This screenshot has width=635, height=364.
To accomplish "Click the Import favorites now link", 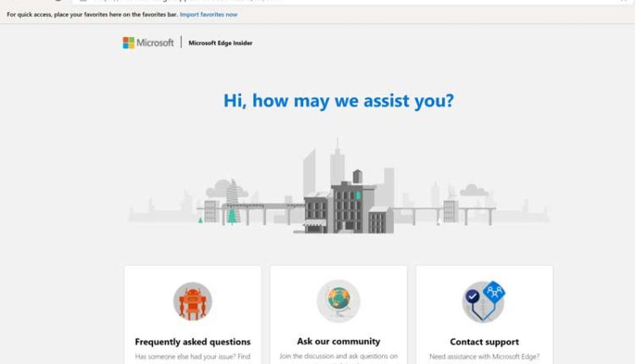I will click(208, 14).
